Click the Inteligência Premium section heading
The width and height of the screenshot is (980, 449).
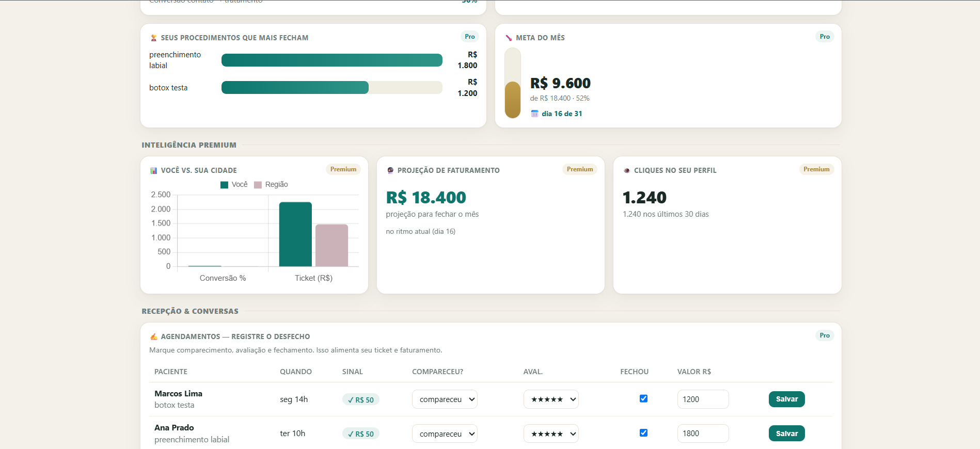[189, 145]
